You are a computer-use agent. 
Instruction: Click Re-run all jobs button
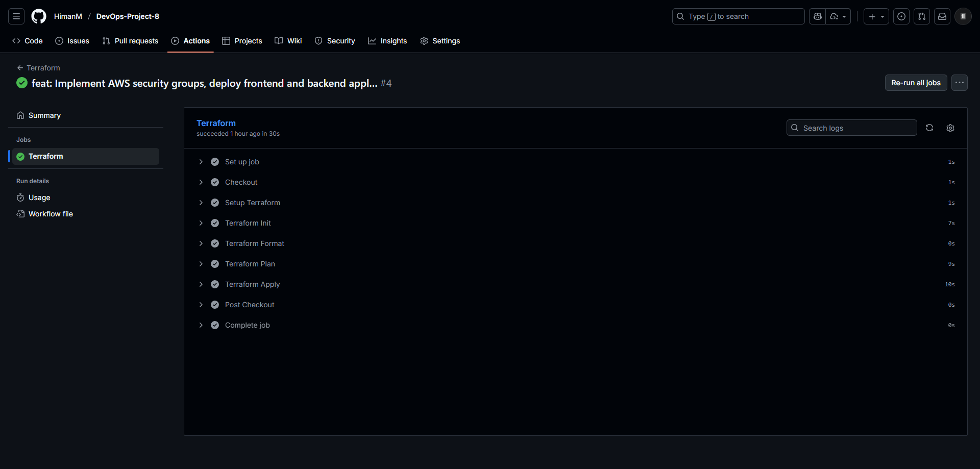coord(916,83)
